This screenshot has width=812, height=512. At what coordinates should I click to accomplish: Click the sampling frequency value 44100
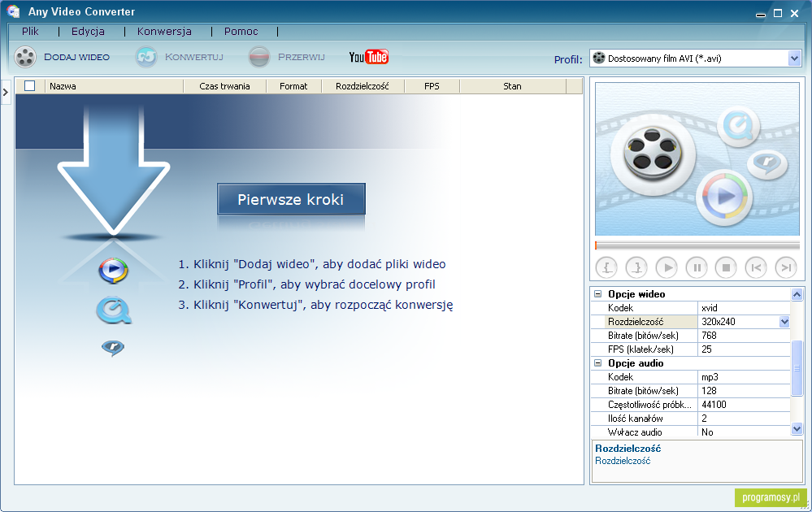click(x=744, y=405)
